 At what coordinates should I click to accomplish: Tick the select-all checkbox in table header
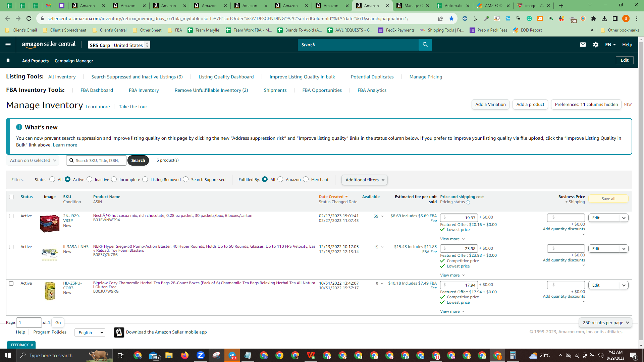(x=11, y=197)
